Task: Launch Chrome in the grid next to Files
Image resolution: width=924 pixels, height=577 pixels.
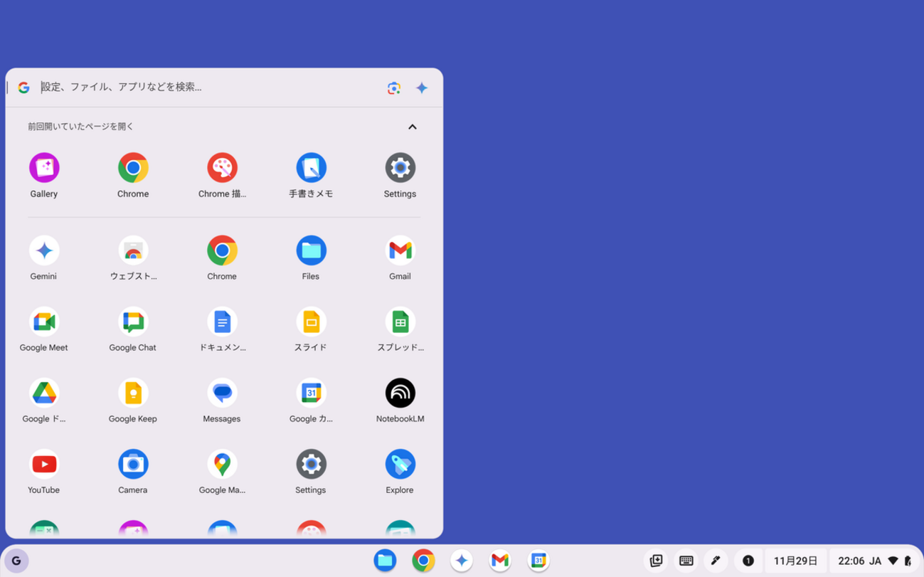Action: (x=222, y=250)
